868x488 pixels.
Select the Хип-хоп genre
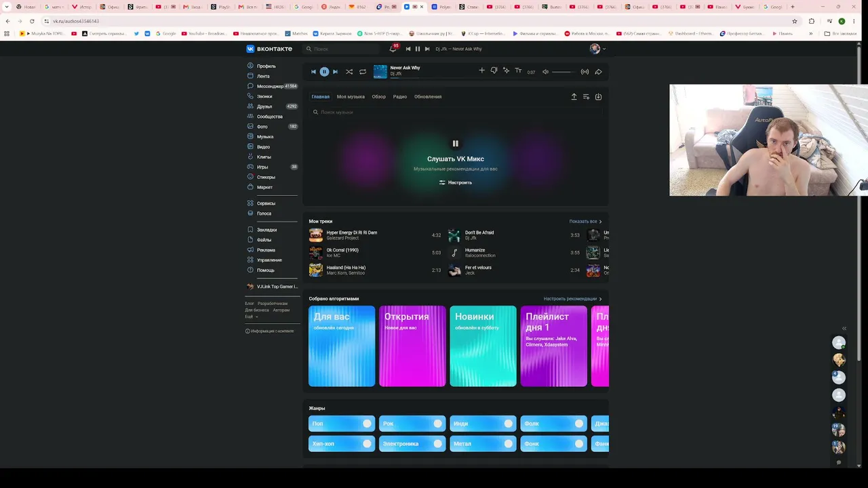click(x=342, y=444)
